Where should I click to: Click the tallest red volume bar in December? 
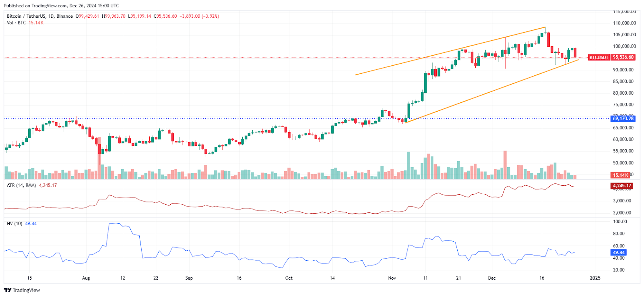tap(505, 165)
